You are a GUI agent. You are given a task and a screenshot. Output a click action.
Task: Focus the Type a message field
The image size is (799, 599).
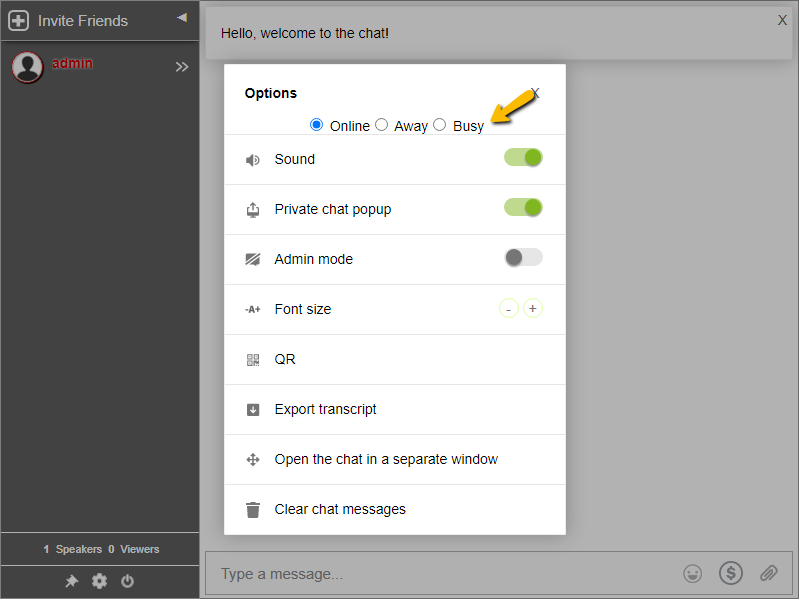(x=443, y=574)
